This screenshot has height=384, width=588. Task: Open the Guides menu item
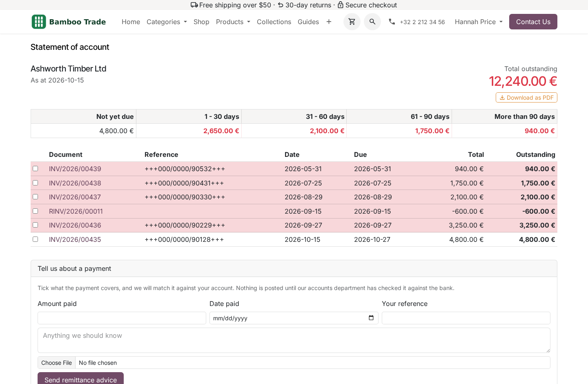click(308, 22)
